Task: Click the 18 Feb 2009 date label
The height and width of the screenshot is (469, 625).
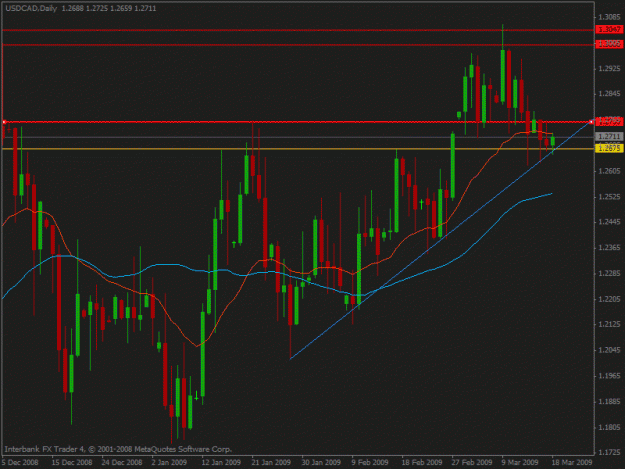Action: [422, 462]
